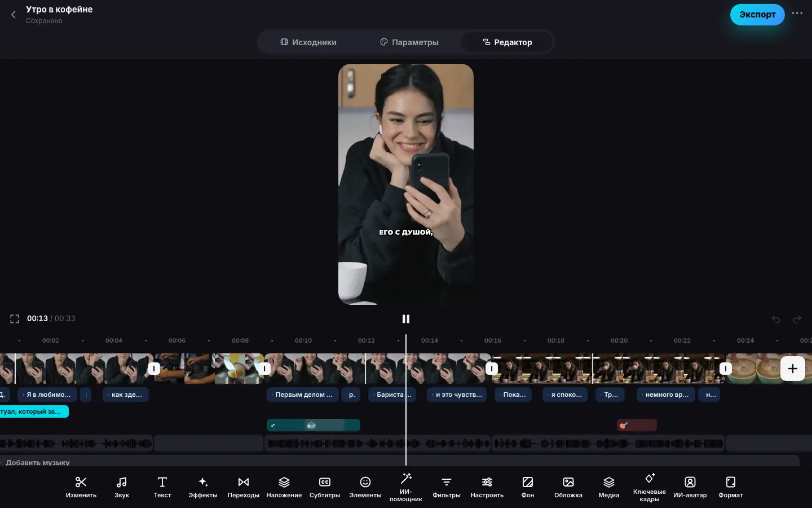Select the subtitle clip 'Первым делом ...'
This screenshot has width=812, height=508.
click(x=303, y=395)
